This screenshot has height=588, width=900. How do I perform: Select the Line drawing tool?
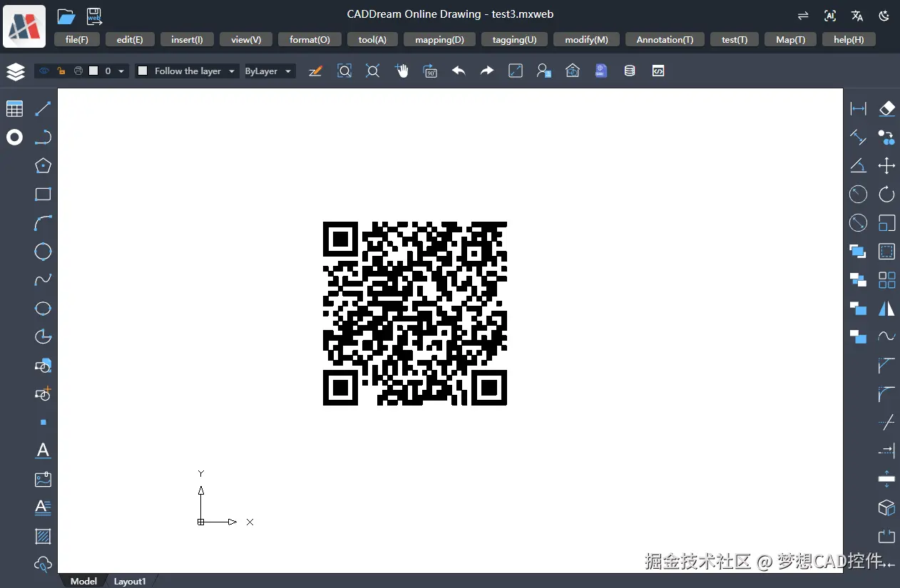43,108
